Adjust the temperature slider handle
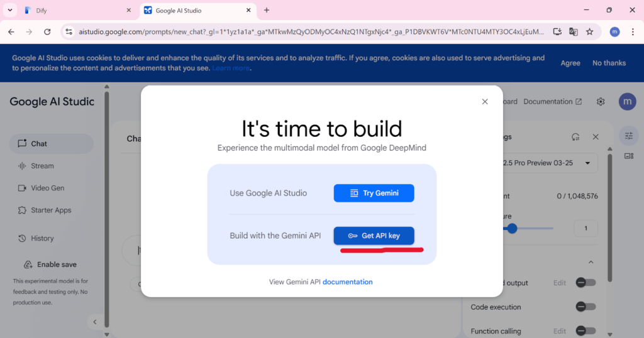The image size is (644, 338). tap(512, 229)
